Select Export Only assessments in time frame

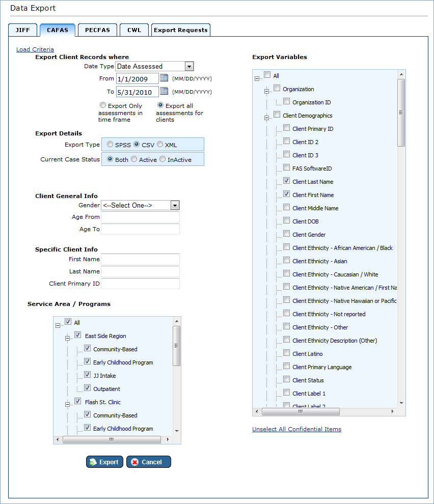click(x=103, y=105)
